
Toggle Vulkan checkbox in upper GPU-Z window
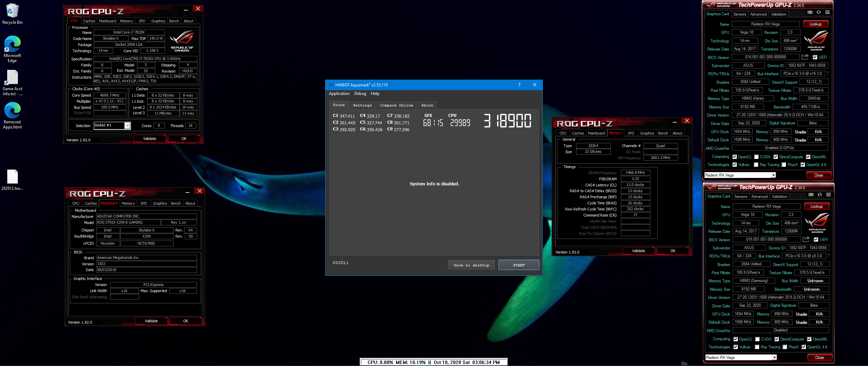(x=734, y=165)
